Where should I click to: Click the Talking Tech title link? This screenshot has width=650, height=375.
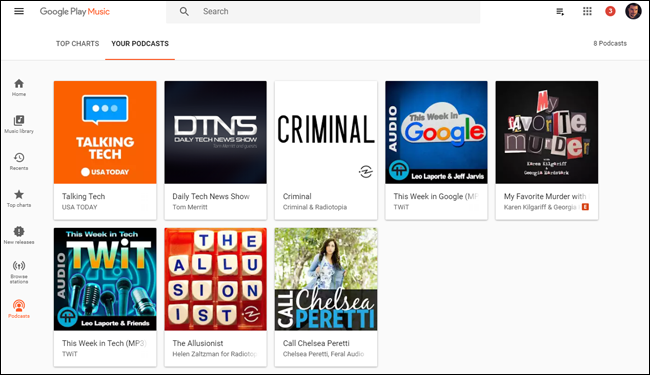84,196
